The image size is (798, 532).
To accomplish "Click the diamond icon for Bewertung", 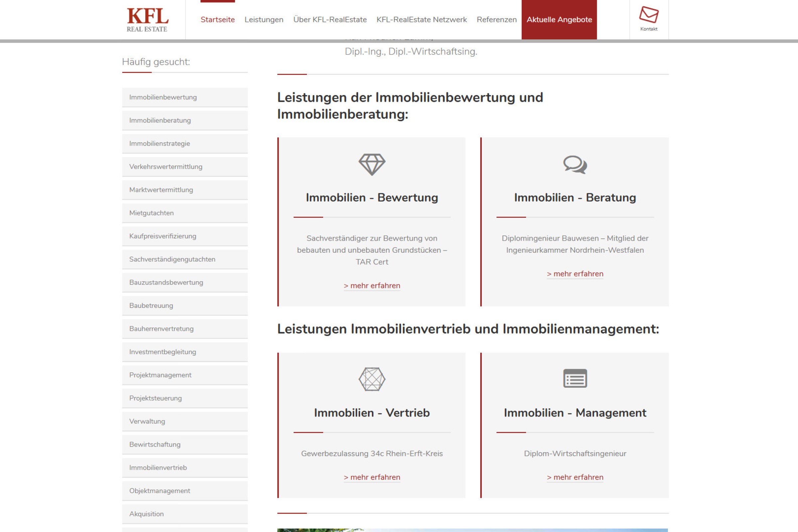I will (x=372, y=165).
